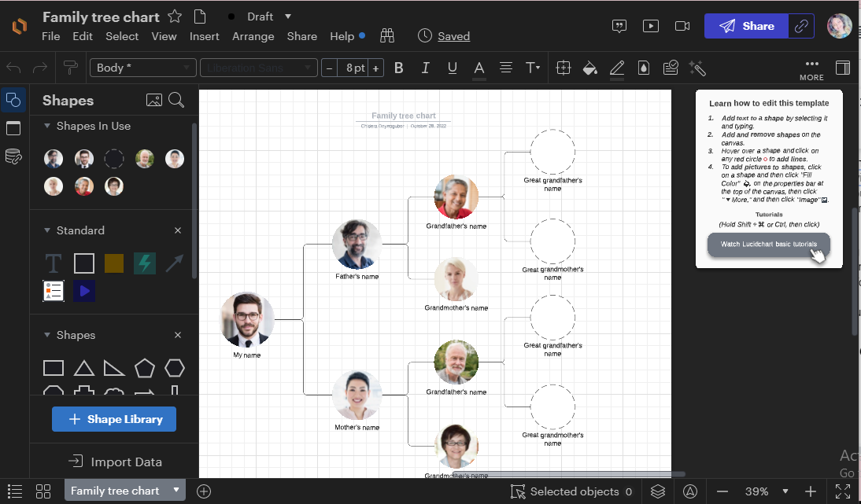The height and width of the screenshot is (504, 861).
Task: Collapse the Shapes In Use section
Action: (x=47, y=126)
